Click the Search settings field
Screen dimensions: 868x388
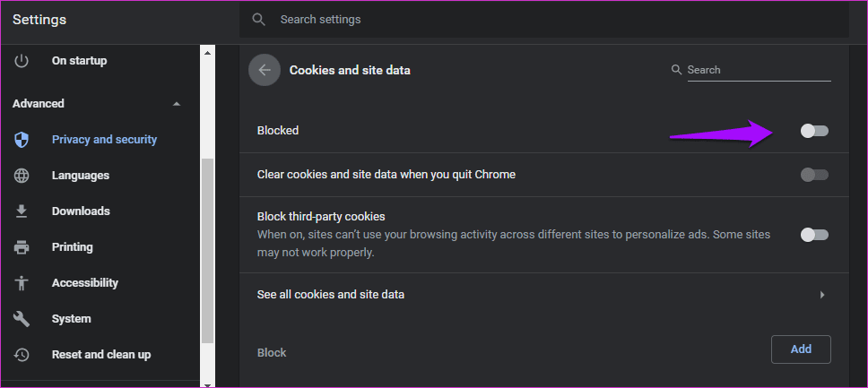pos(538,20)
